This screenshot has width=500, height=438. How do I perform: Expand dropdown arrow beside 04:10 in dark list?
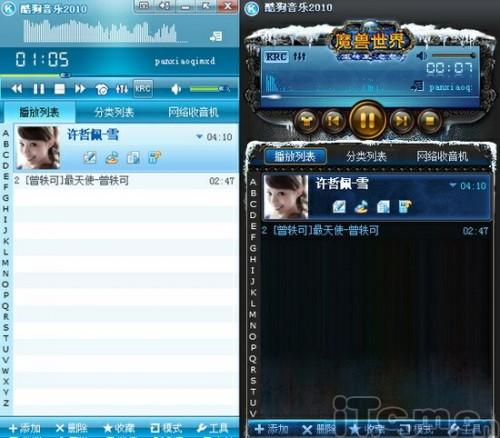point(453,185)
